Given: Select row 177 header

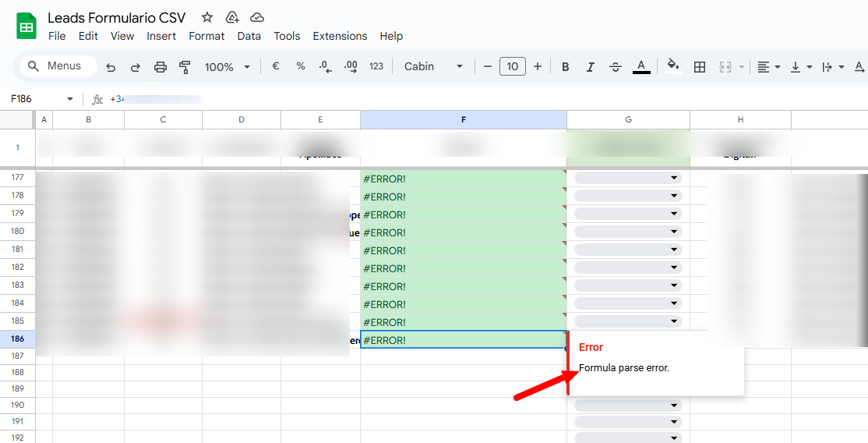Looking at the screenshot, I should pyautogui.click(x=18, y=177).
